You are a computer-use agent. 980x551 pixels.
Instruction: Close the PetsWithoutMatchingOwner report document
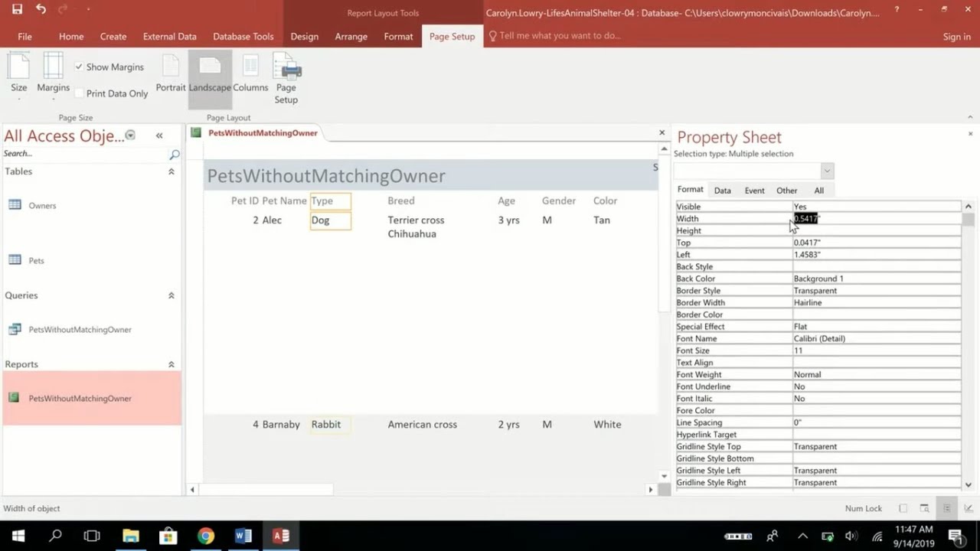662,132
